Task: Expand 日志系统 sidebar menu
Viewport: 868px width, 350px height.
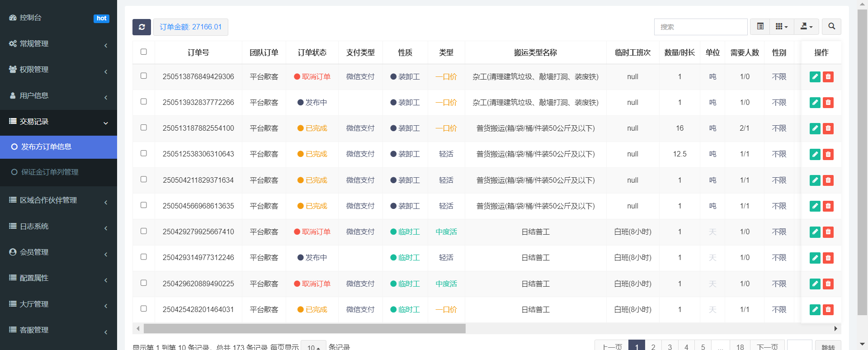Action: [x=58, y=226]
